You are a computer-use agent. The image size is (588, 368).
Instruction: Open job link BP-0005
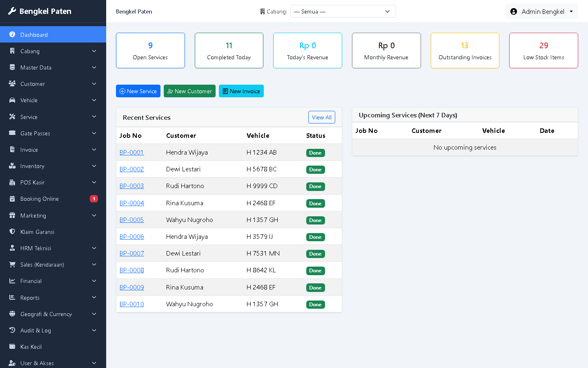pyautogui.click(x=131, y=220)
